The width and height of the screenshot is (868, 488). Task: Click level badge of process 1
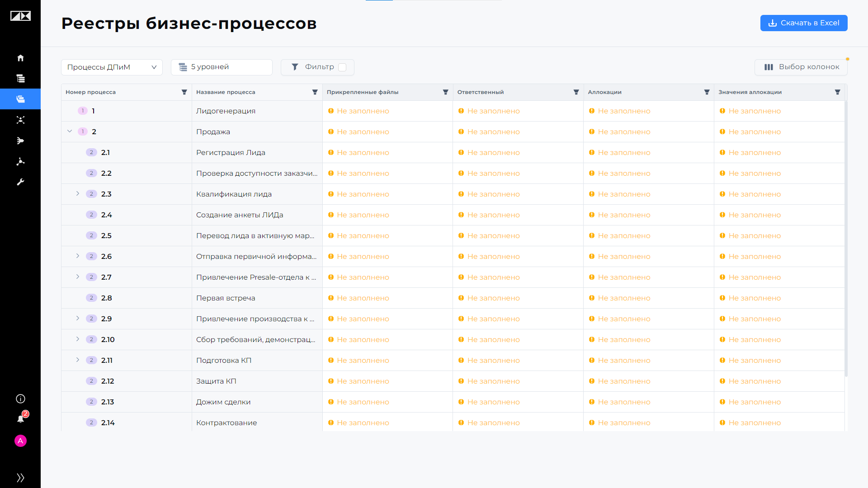pyautogui.click(x=83, y=111)
